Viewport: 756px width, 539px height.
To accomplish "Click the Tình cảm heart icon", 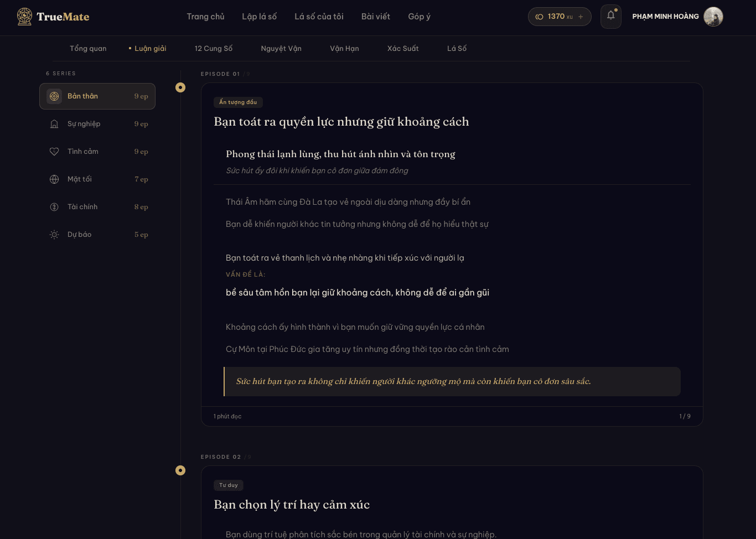I will pos(54,152).
